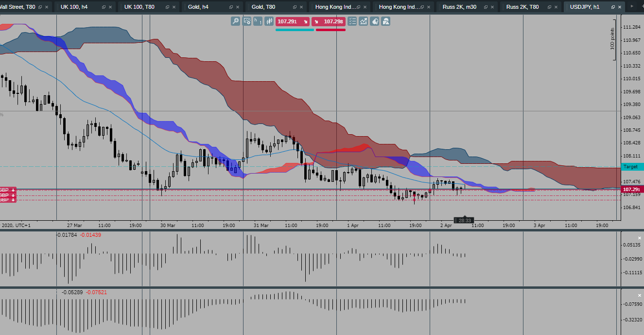This screenshot has height=335, width=644.
Task: Click the buy price button 107.298
Action: click(x=328, y=21)
